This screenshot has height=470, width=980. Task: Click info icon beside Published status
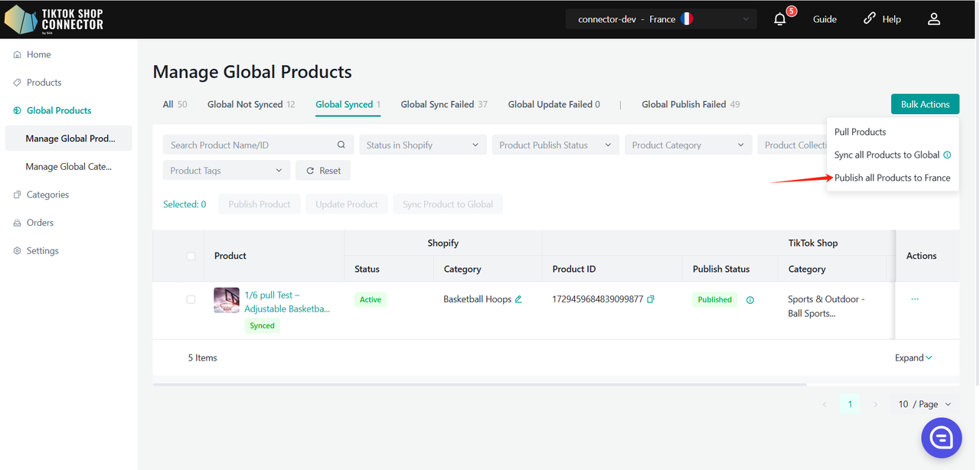click(750, 300)
